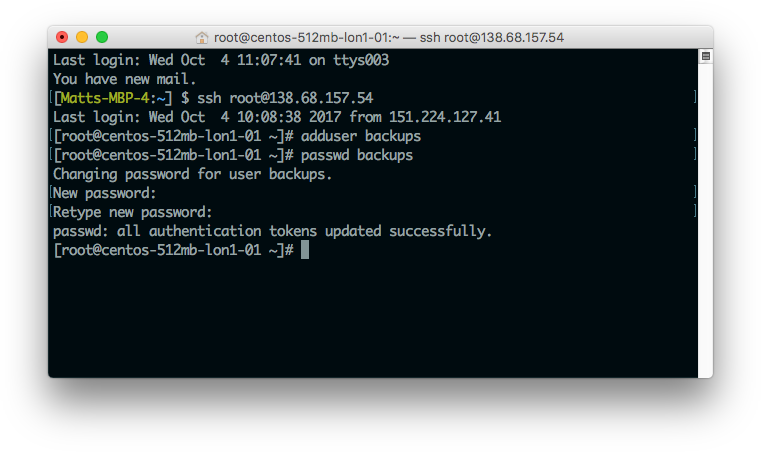
Task: Click the 'New password:' prompt line
Action: pyautogui.click(x=104, y=193)
